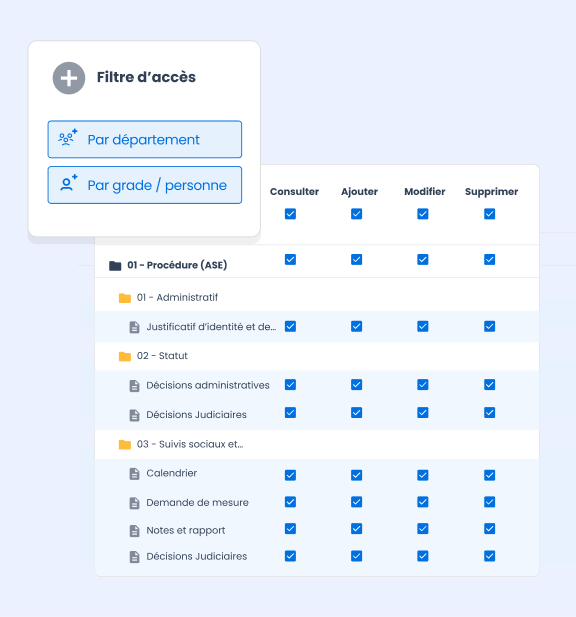Click the document icon of Décisions Judiciaires under 02 - Statut
Screen dimensions: 576x617
click(x=135, y=415)
